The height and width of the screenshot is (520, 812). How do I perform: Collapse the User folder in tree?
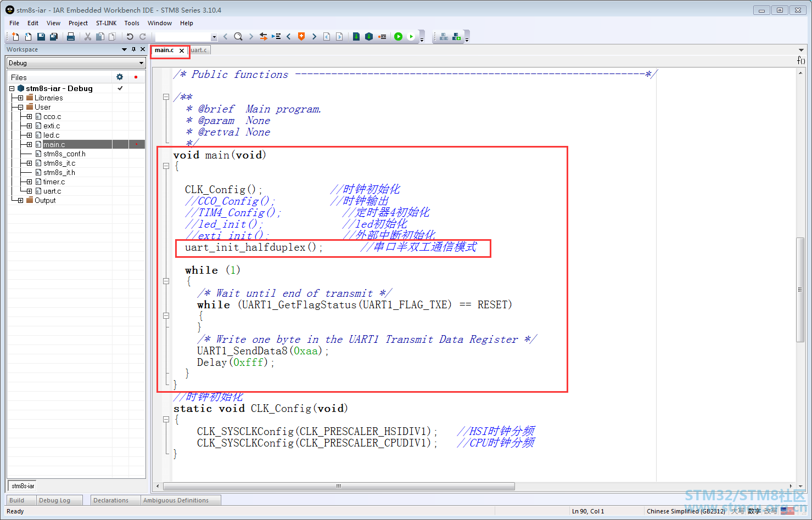[21, 108]
